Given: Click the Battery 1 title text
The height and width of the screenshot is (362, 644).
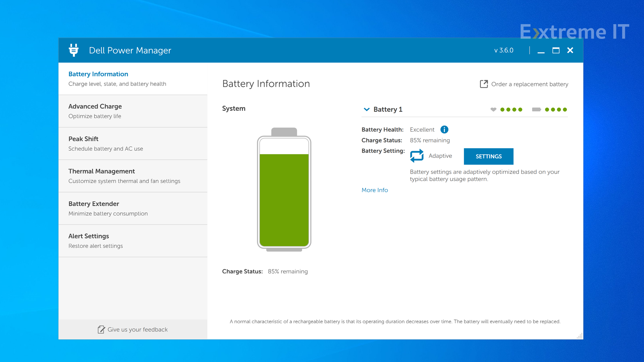Looking at the screenshot, I should 388,109.
